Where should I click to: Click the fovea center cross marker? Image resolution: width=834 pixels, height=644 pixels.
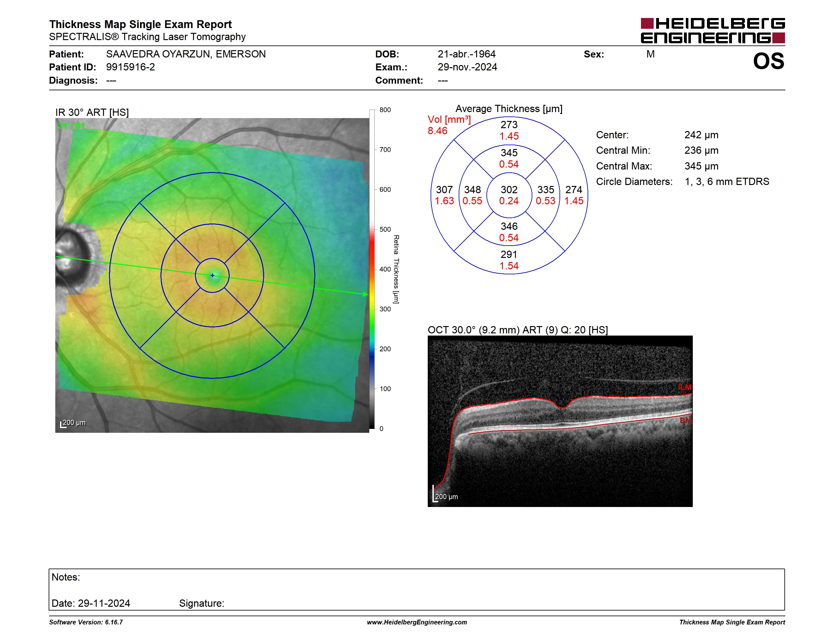(x=212, y=276)
